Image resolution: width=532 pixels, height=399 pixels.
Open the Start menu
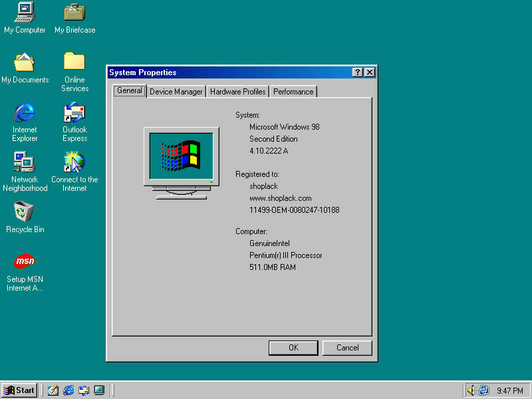19,390
